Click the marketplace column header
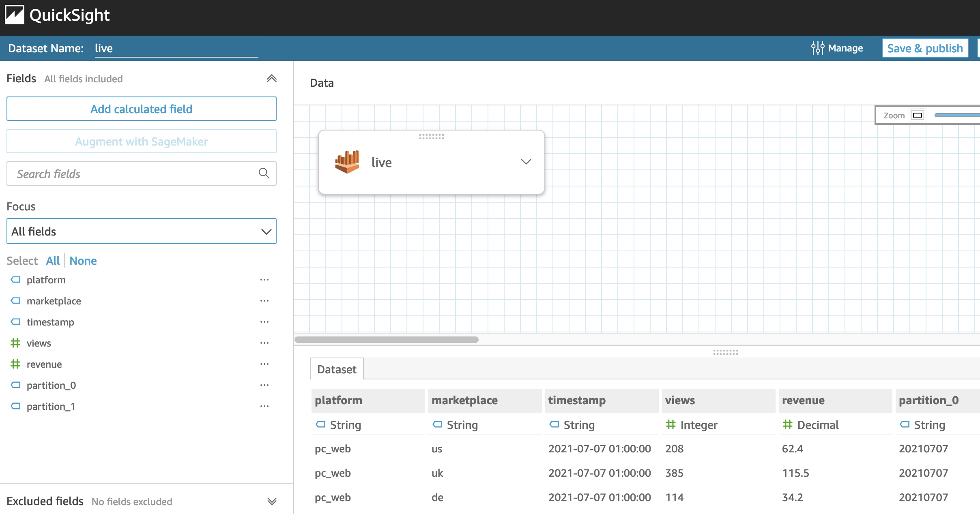Screen dimensions: 980x514 485,400
